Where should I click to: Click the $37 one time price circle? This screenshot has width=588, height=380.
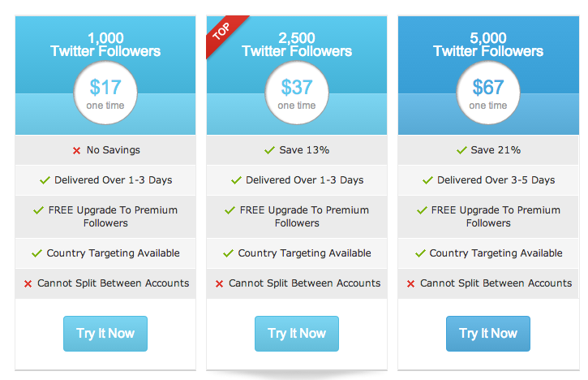tap(297, 93)
